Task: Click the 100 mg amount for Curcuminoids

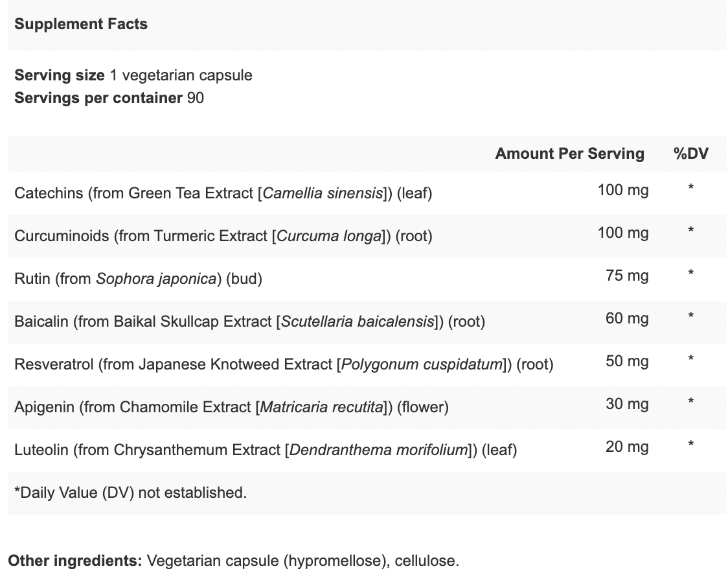Action: (x=623, y=233)
